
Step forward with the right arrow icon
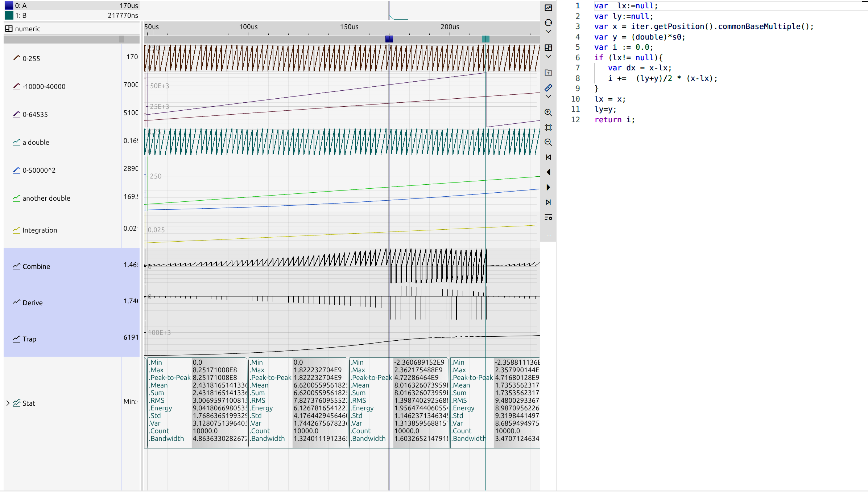[548, 187]
